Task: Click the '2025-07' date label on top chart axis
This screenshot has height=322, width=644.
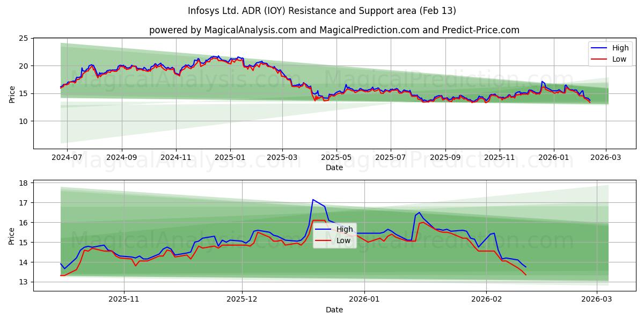Action: pos(390,158)
